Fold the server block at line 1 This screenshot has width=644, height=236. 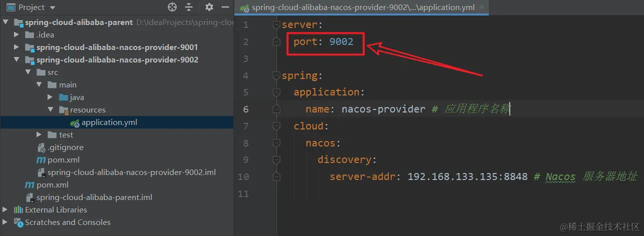click(x=276, y=25)
